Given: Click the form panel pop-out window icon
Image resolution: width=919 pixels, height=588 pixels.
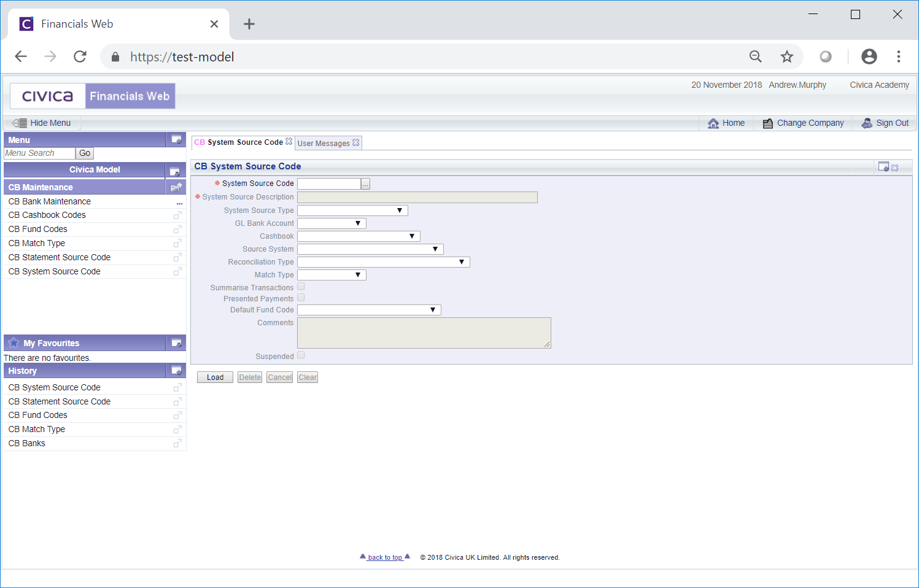Looking at the screenshot, I should [x=883, y=166].
